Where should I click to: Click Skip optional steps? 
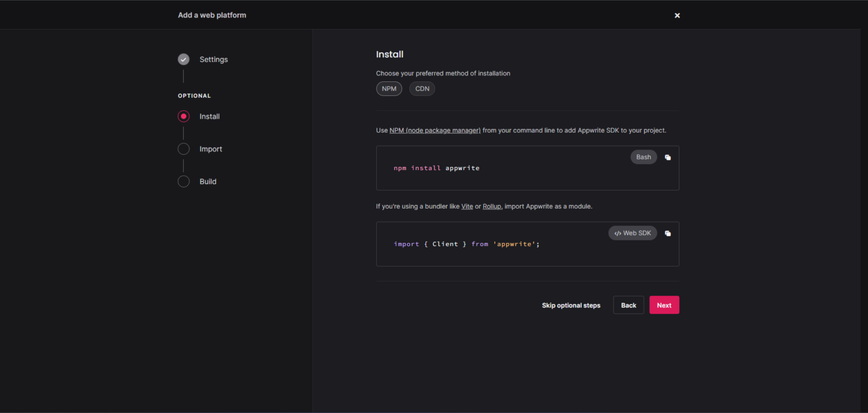(571, 304)
